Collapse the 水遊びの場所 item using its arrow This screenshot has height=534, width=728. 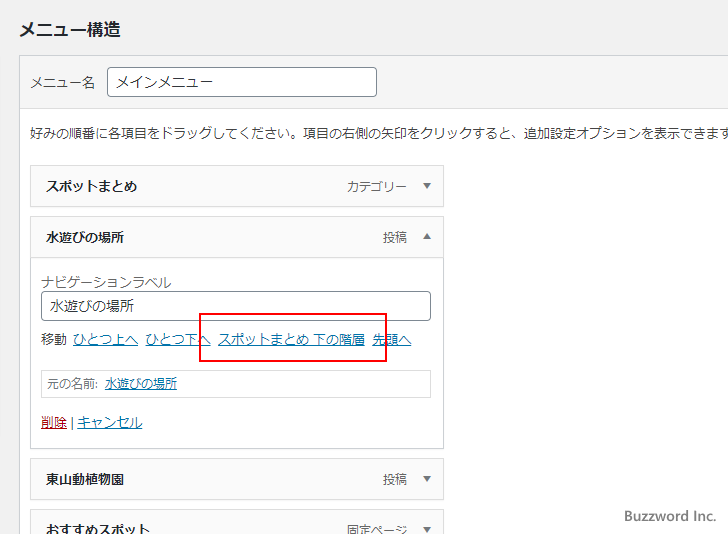pos(427,238)
